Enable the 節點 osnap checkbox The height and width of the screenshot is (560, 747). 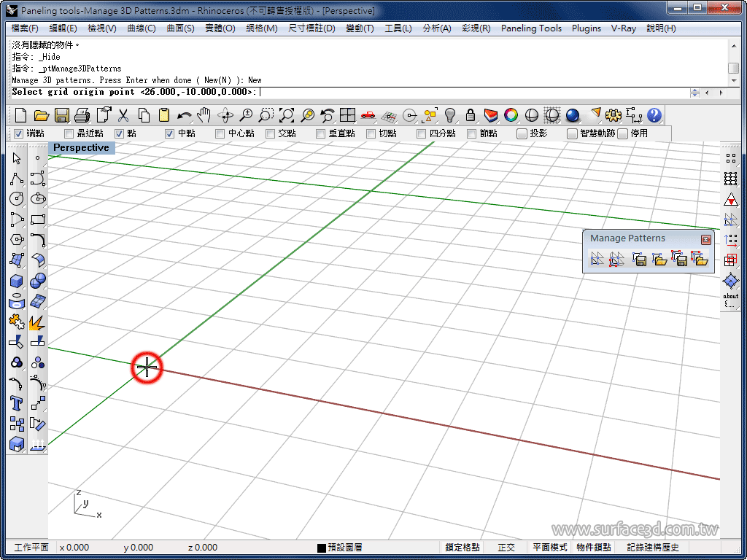(x=472, y=134)
